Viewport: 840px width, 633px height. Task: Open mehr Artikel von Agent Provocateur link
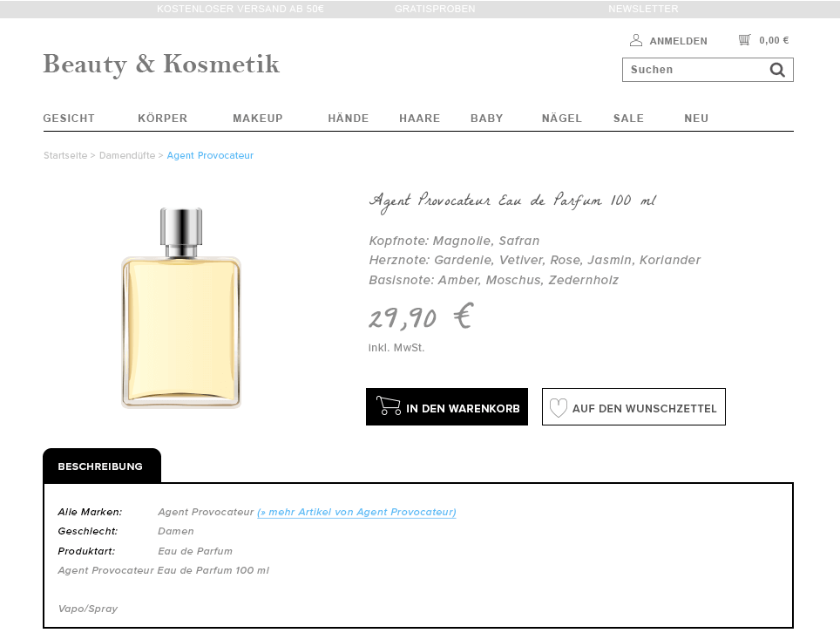(356, 512)
